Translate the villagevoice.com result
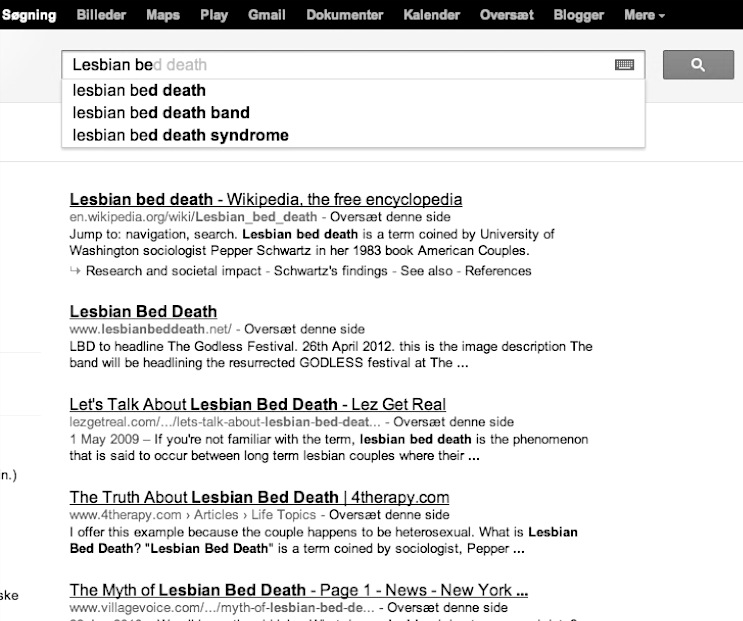The height and width of the screenshot is (621, 743). pos(447,608)
